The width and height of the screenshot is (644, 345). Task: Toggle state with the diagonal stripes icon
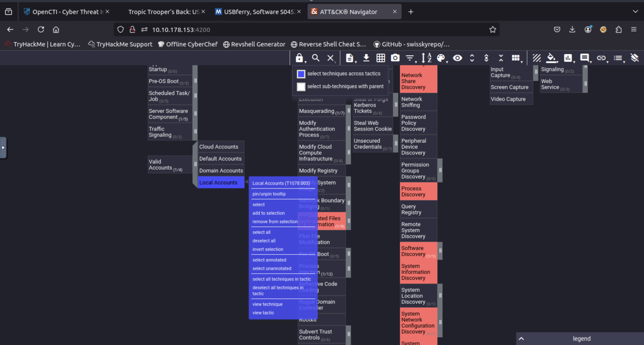tap(537, 58)
